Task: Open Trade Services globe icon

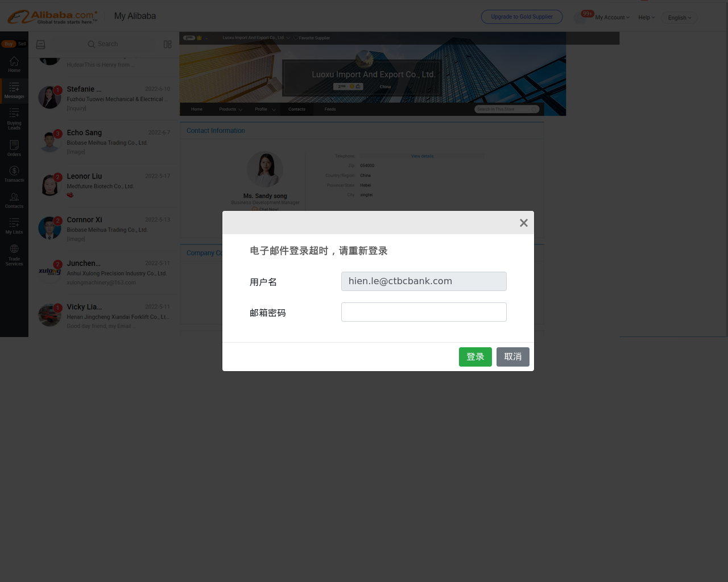Action: (x=14, y=255)
